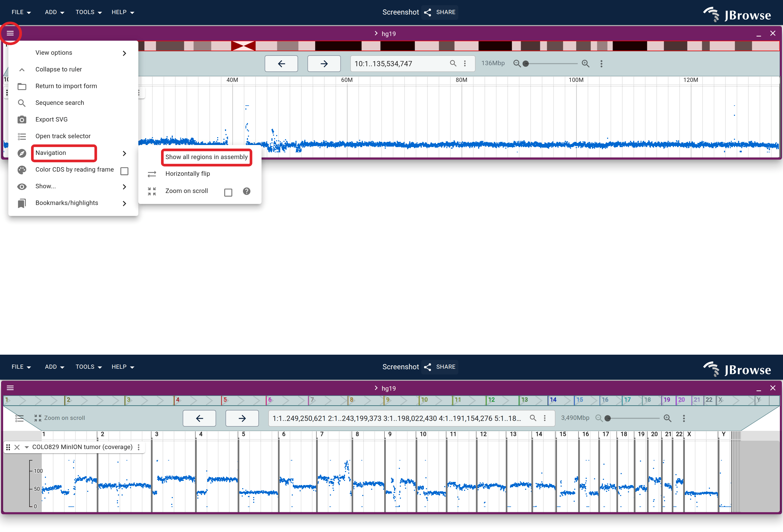Screen dimensions: 783x532
Task: Close COLO829 MinION tumor track with X
Action: pos(17,447)
